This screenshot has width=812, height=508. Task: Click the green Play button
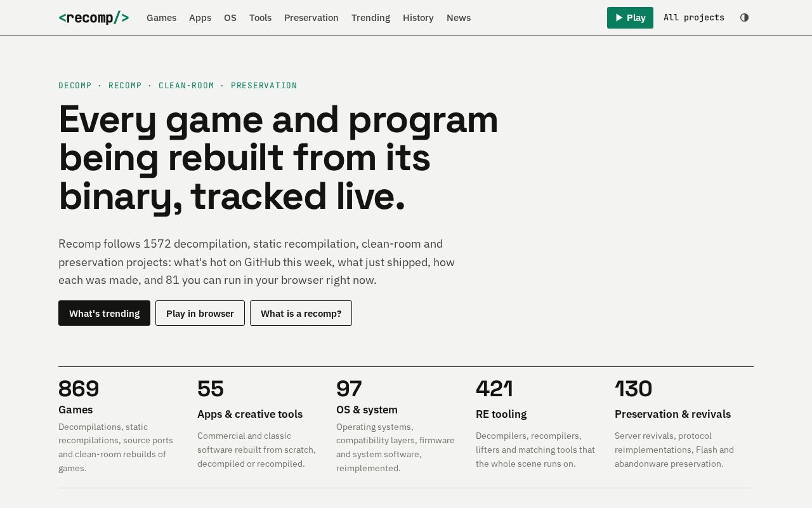[630, 18]
